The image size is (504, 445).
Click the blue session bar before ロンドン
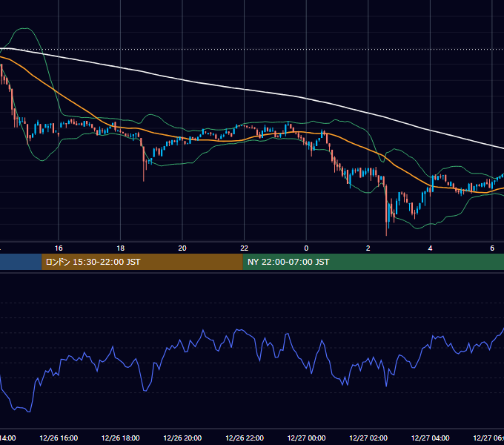coord(21,262)
